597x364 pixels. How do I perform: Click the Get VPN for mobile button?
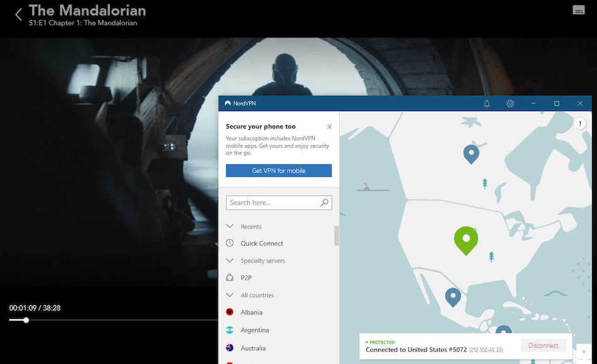[x=278, y=171]
